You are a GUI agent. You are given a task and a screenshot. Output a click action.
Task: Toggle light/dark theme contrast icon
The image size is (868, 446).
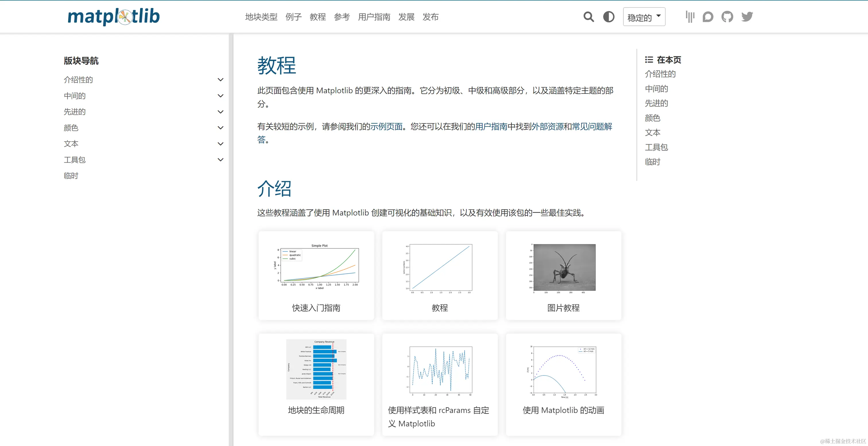click(x=609, y=17)
